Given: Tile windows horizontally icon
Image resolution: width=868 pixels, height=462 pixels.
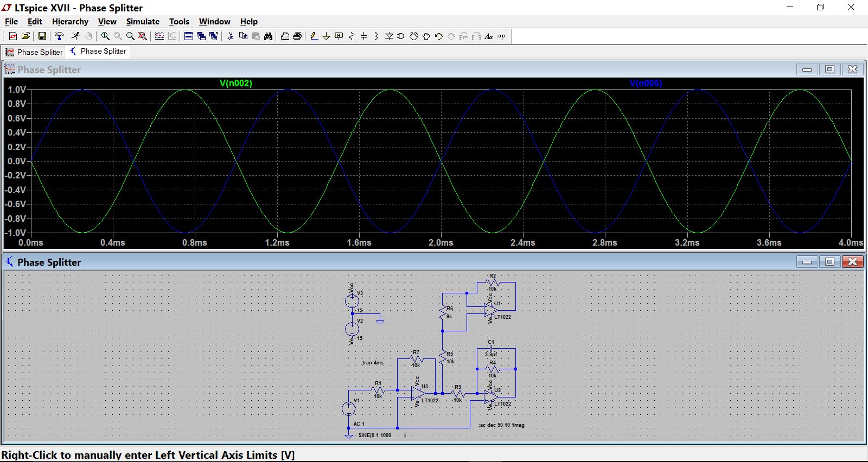Looking at the screenshot, I should [x=188, y=36].
